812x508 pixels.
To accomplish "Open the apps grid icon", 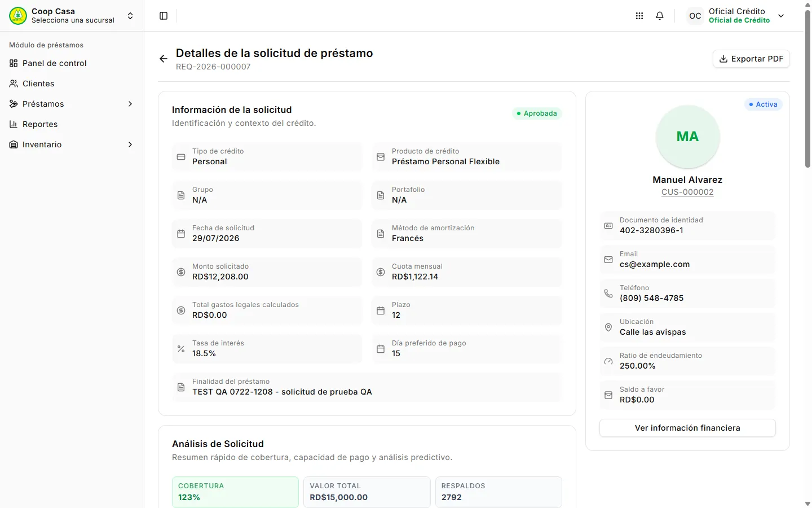I will coord(639,16).
